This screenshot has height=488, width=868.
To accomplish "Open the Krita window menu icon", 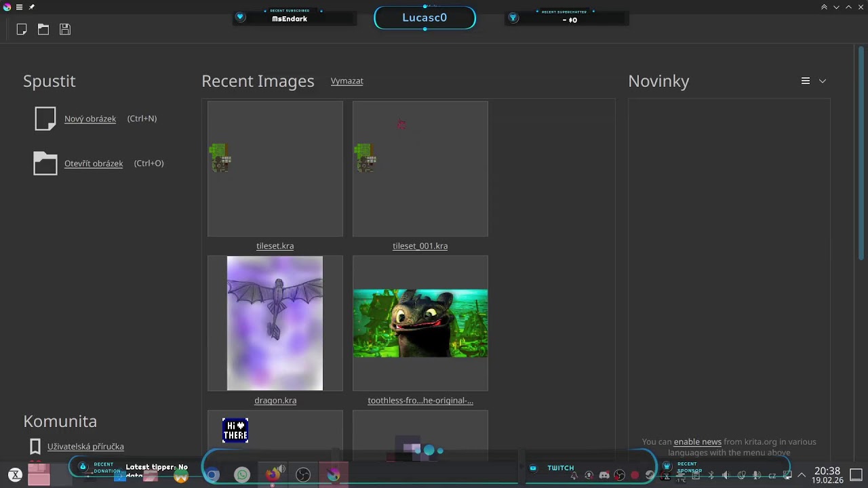I will (7, 7).
